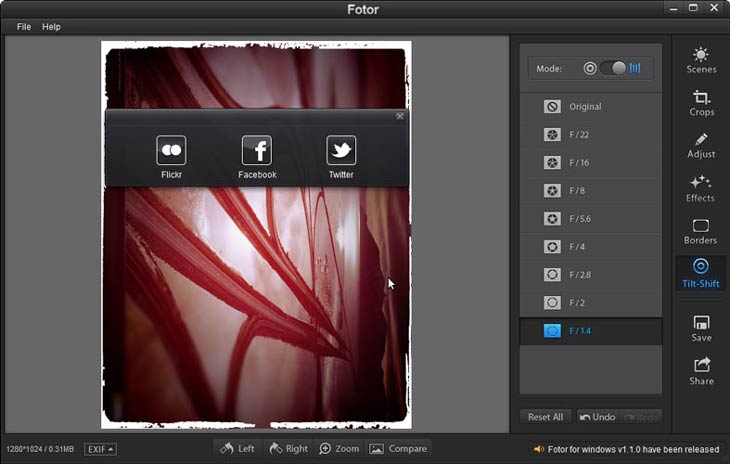
Task: Open the Adjust panel
Action: click(x=701, y=145)
